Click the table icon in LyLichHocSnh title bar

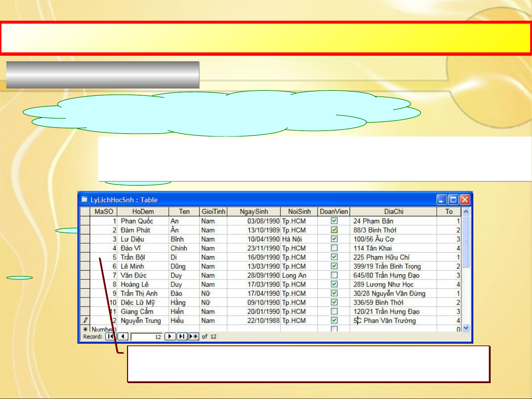pos(85,200)
